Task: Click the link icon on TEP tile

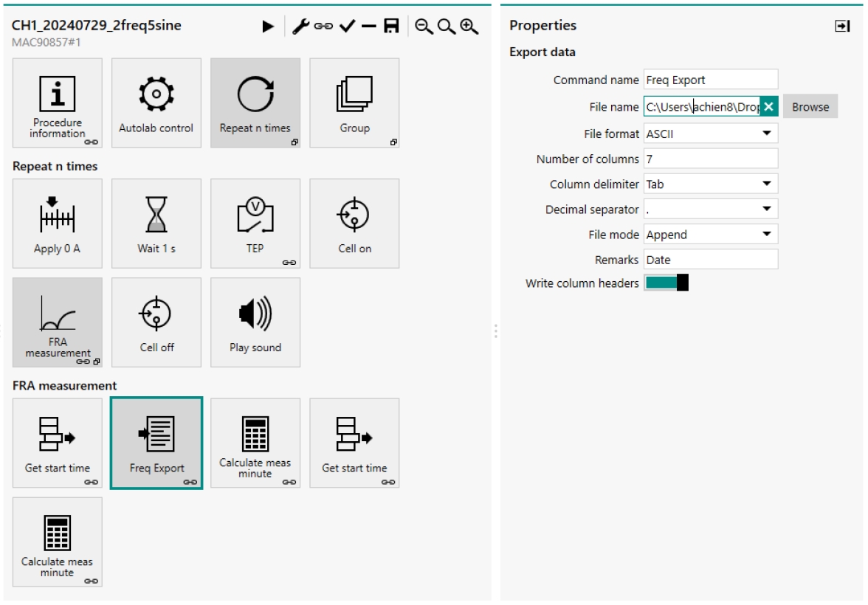Action: point(289,263)
